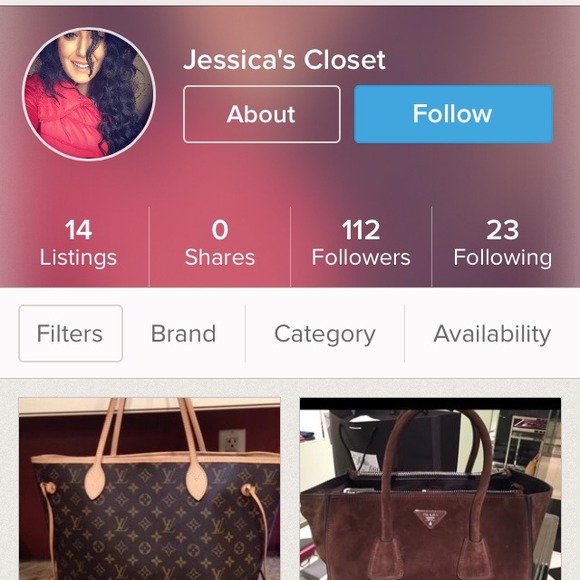Image resolution: width=580 pixels, height=580 pixels.
Task: Open the brown suede Prada bag listing
Action: [x=431, y=489]
